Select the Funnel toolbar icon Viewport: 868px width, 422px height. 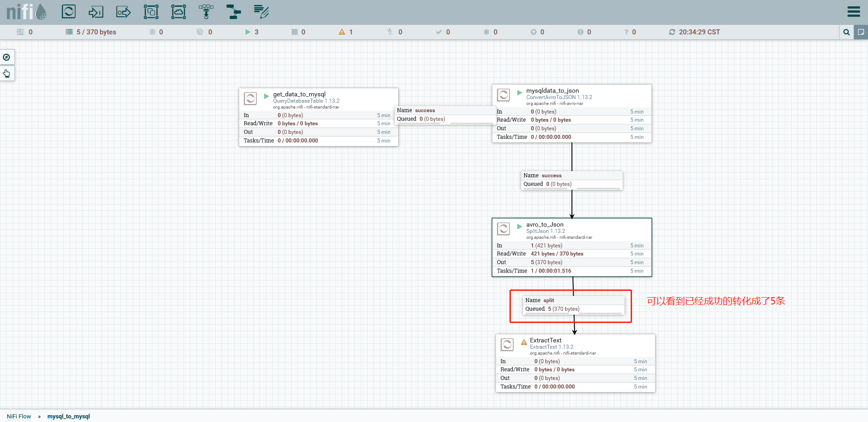click(206, 12)
